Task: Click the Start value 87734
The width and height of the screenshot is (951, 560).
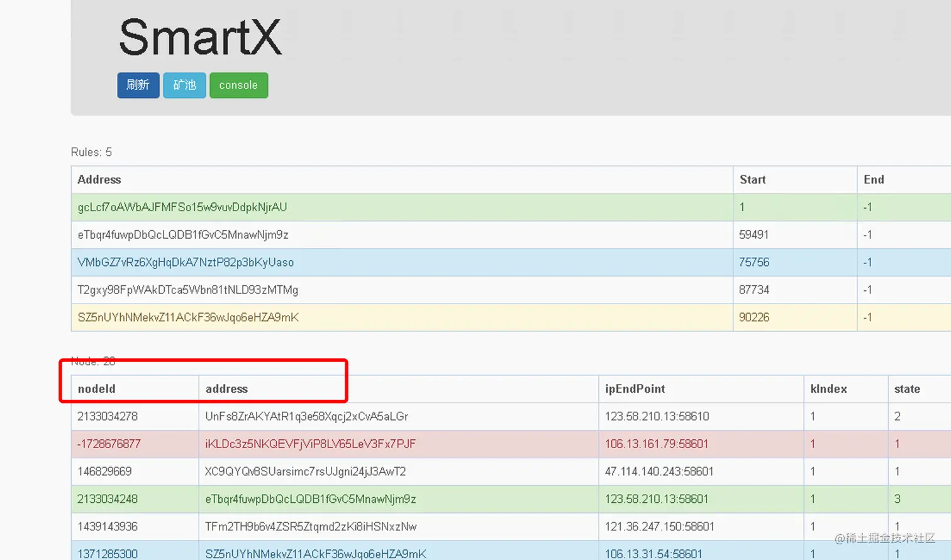Action: pos(754,290)
